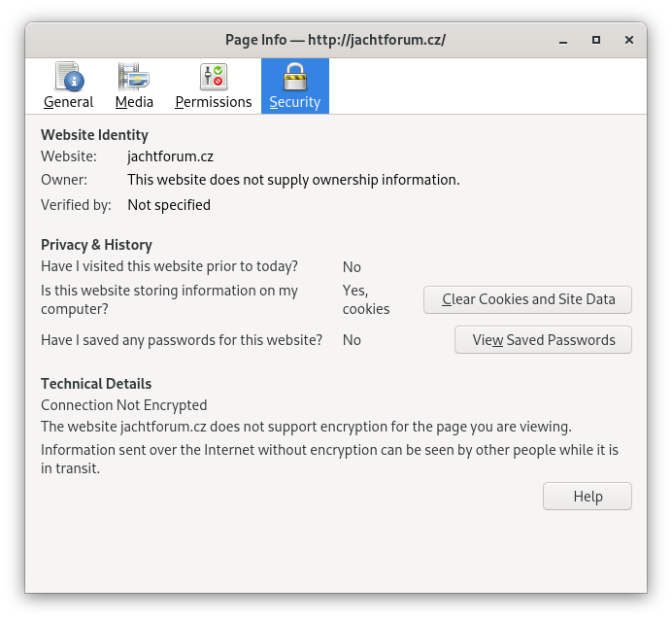672x621 pixels.
Task: Close the Page Info window
Action: pos(628,40)
